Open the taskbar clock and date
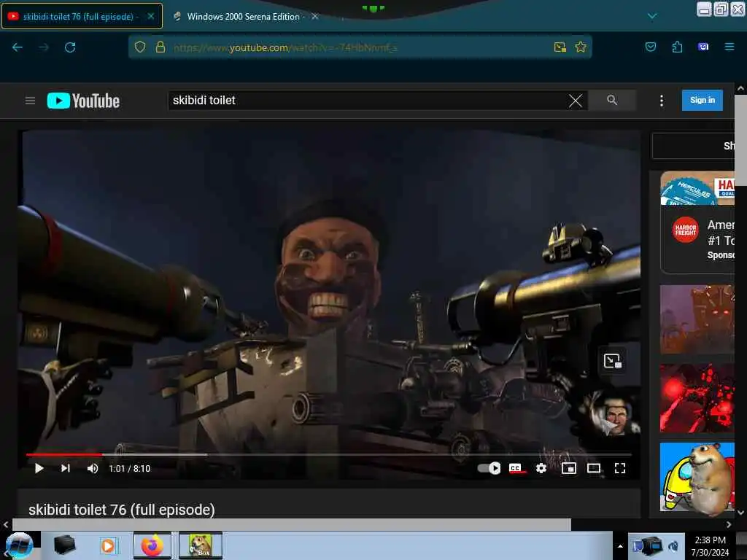 [710, 546]
